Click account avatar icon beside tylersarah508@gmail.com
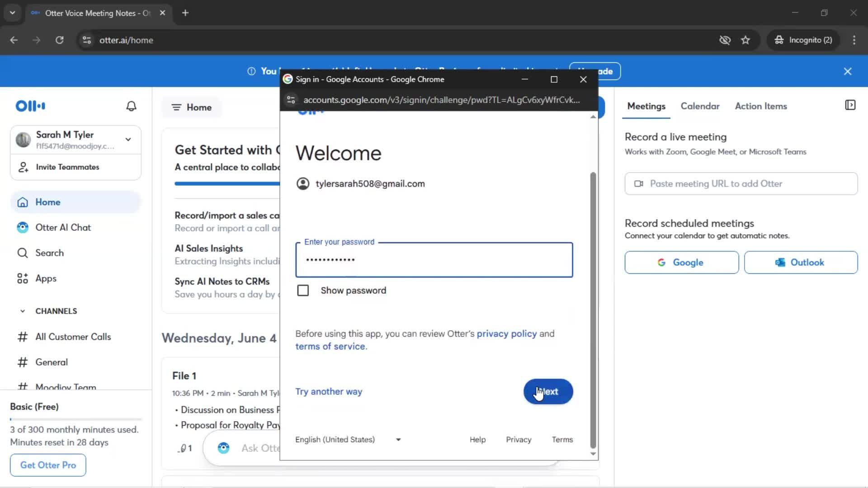Screen dimensions: 868x488 pyautogui.click(x=303, y=184)
